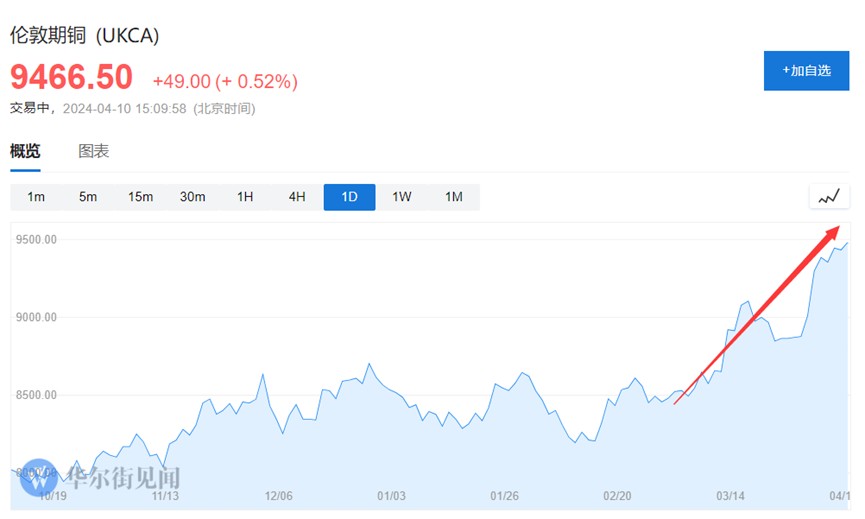This screenshot has height=519, width=865.
Task: Click the line chart type icon
Action: 828,197
